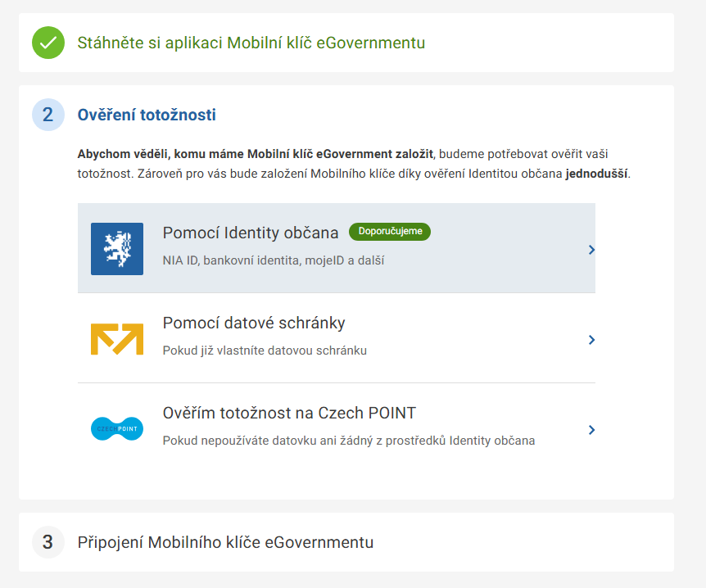Click the Czech lion Identity občana logo
The height and width of the screenshot is (588, 706).
117,248
